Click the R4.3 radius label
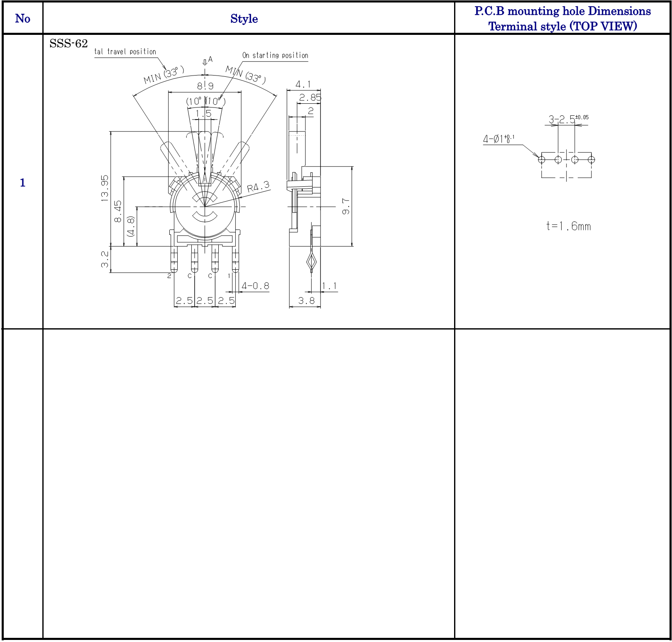 258,187
